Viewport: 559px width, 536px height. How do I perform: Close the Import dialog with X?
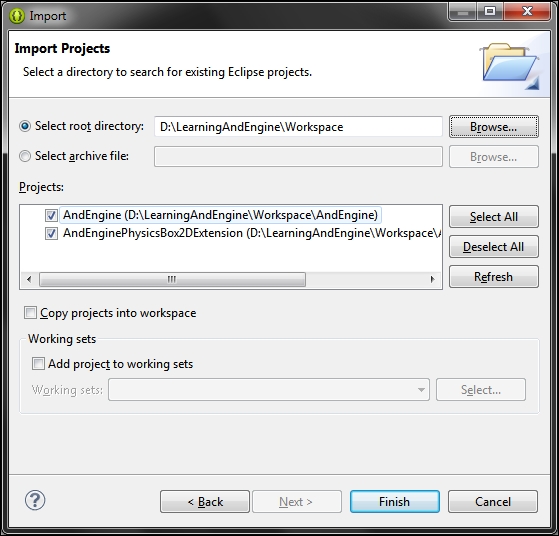527,12
